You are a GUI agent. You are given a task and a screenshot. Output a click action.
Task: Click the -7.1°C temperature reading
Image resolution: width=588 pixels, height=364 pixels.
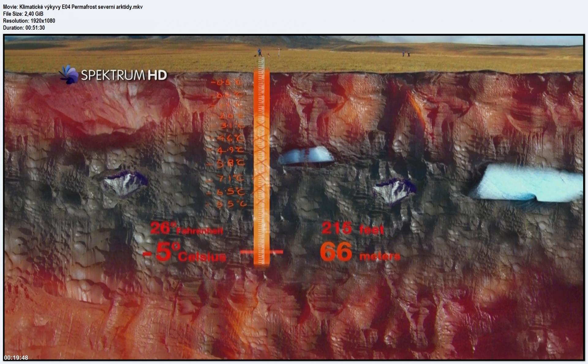(230, 178)
